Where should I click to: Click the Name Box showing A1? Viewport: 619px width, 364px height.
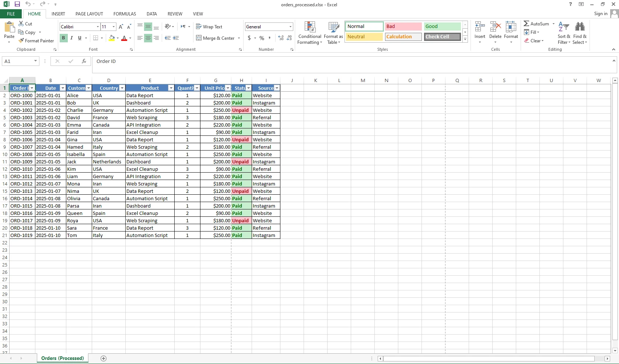18,61
